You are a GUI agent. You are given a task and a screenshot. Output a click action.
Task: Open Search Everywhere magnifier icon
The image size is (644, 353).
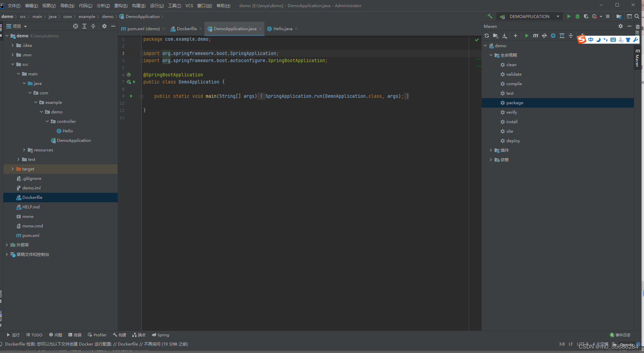pos(637,16)
